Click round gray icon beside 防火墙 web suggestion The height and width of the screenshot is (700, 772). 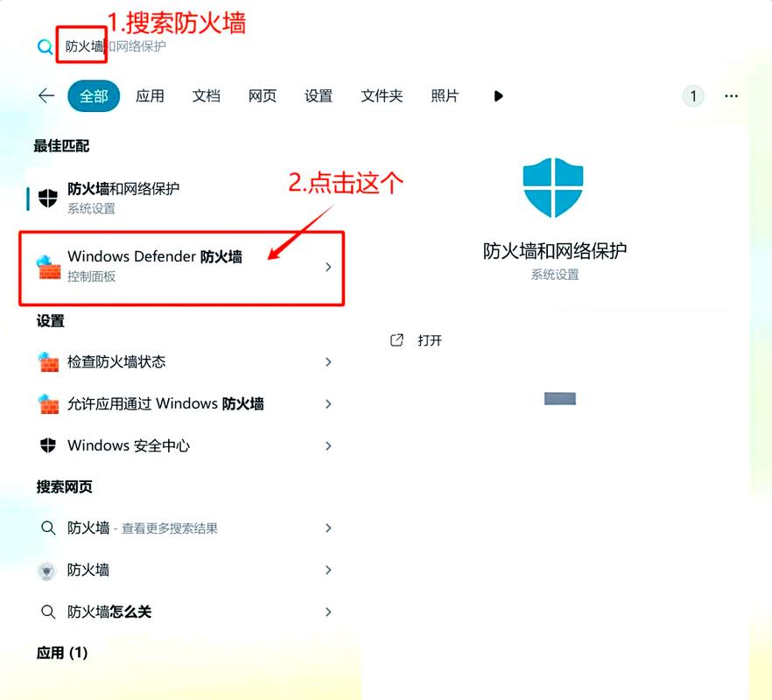pyautogui.click(x=46, y=570)
